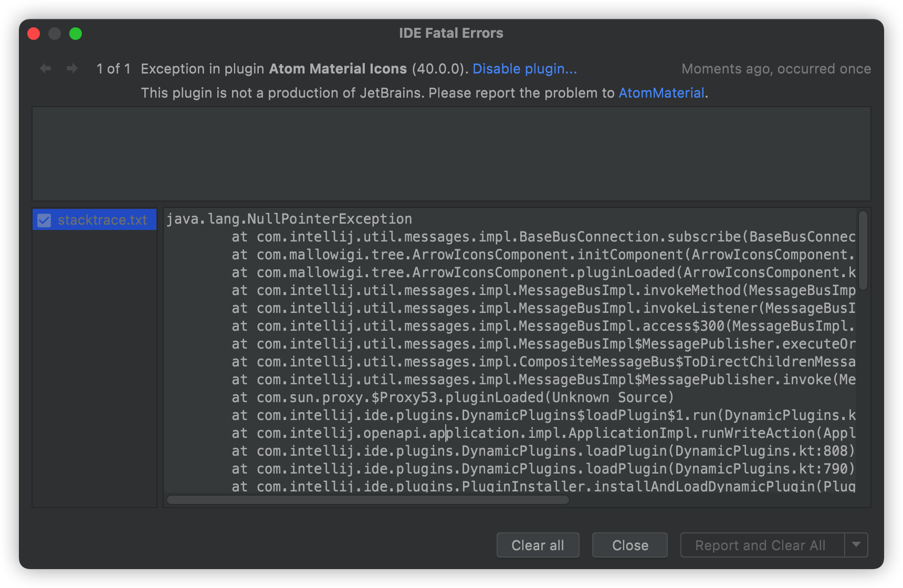Image resolution: width=903 pixels, height=588 pixels.
Task: Click the green full-screen traffic light button
Action: [x=76, y=33]
